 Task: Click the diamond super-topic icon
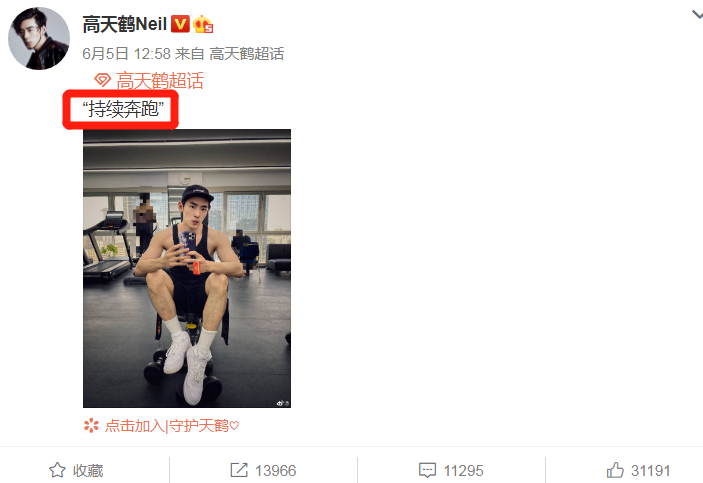[102, 81]
